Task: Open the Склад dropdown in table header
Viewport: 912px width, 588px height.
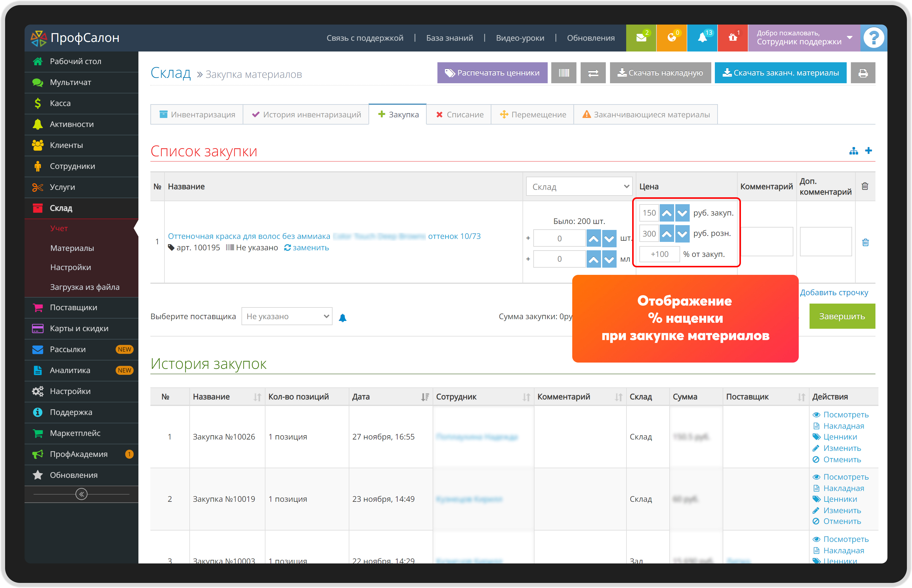Action: coord(579,187)
